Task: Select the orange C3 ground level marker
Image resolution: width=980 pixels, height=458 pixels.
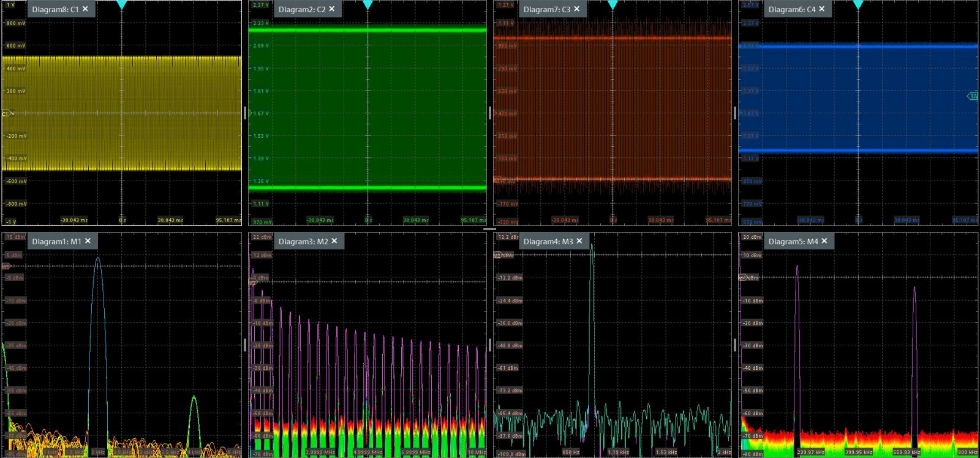Action: coord(498,179)
